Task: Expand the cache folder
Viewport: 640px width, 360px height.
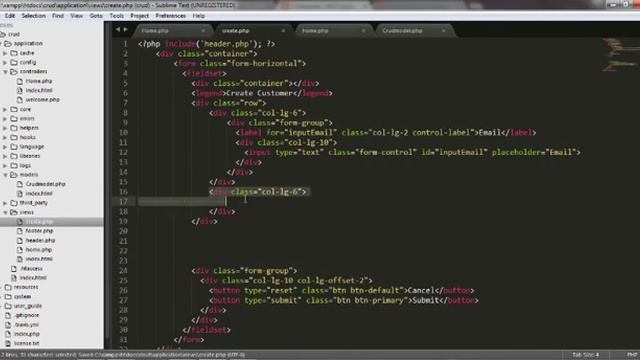Action: pos(5,53)
